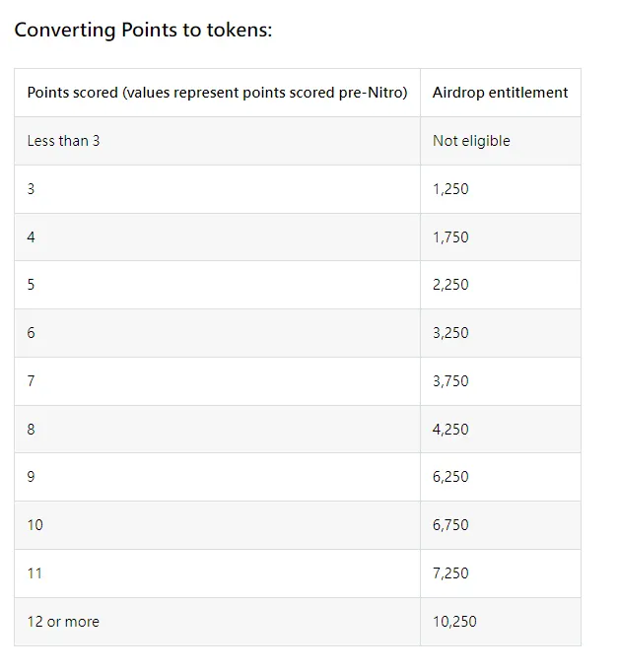This screenshot has height=672, width=619.
Task: Select the 3,750 airdrop value
Action: (450, 381)
